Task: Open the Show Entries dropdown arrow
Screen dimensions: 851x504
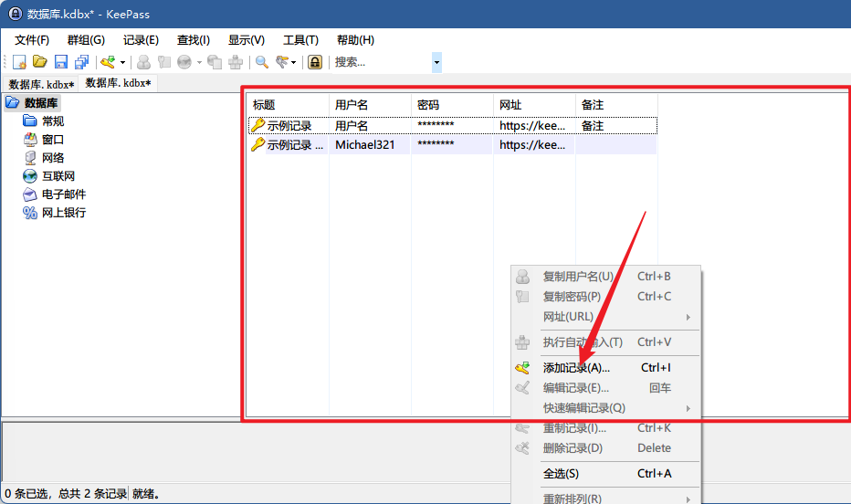Action: (x=294, y=62)
